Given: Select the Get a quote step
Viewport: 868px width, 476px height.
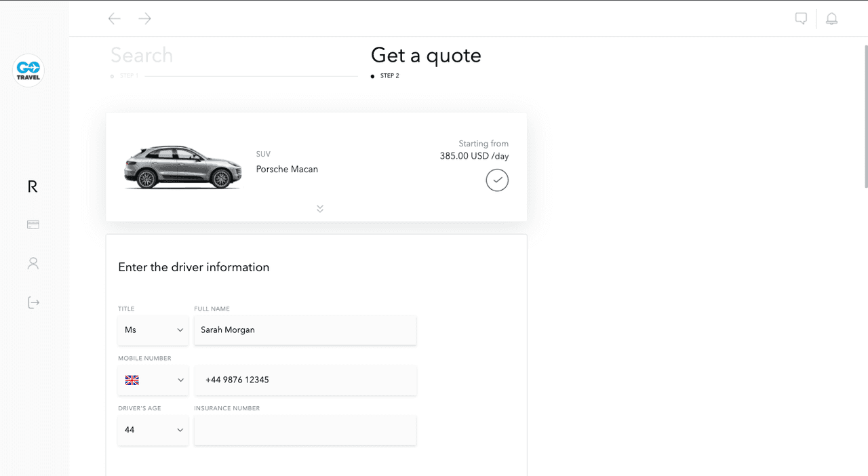Looking at the screenshot, I should (x=426, y=56).
